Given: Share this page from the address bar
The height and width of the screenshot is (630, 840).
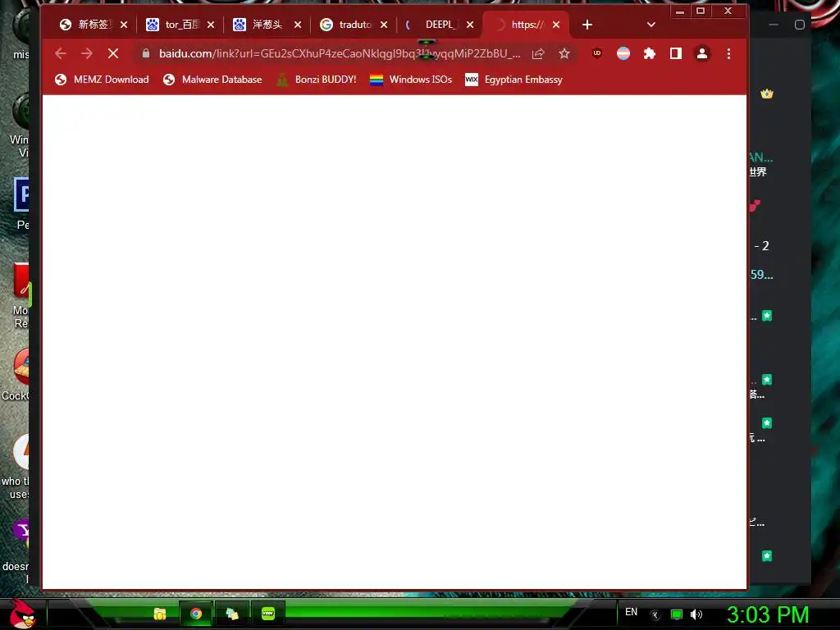Looking at the screenshot, I should coord(538,53).
